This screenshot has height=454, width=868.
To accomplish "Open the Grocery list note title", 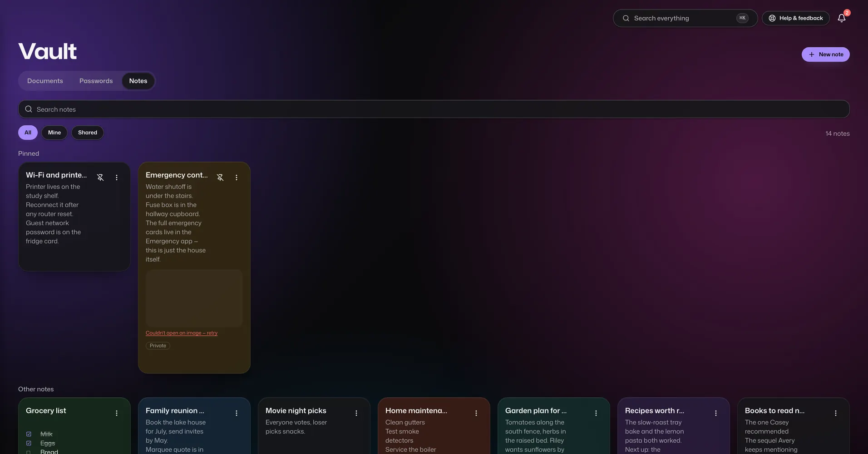I will coord(46,410).
